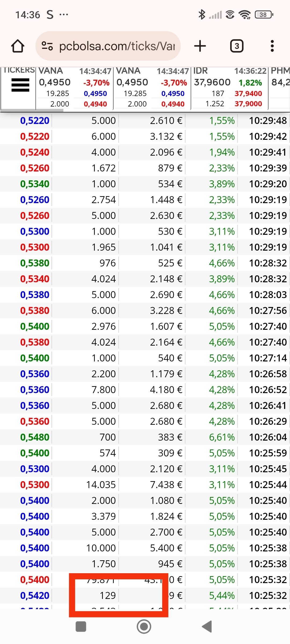The height and width of the screenshot is (644, 290).
Task: Select the 2.096 € amount cell
Action: [166, 152]
